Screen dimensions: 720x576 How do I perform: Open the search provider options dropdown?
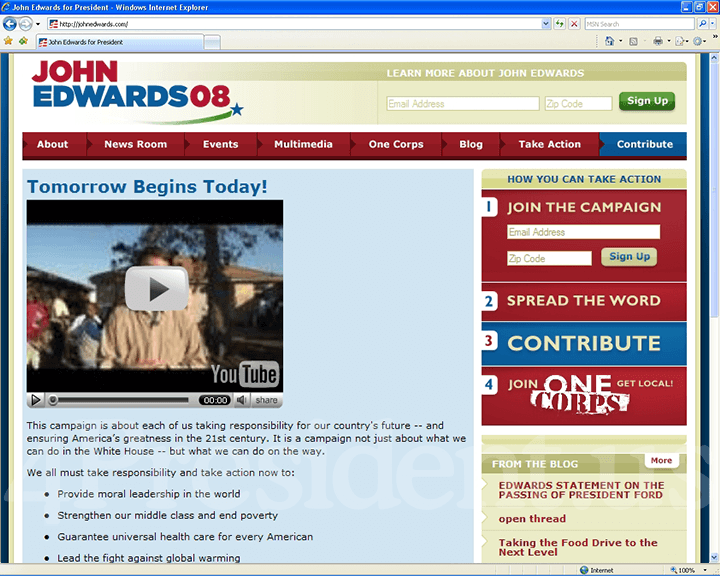pyautogui.click(x=713, y=24)
